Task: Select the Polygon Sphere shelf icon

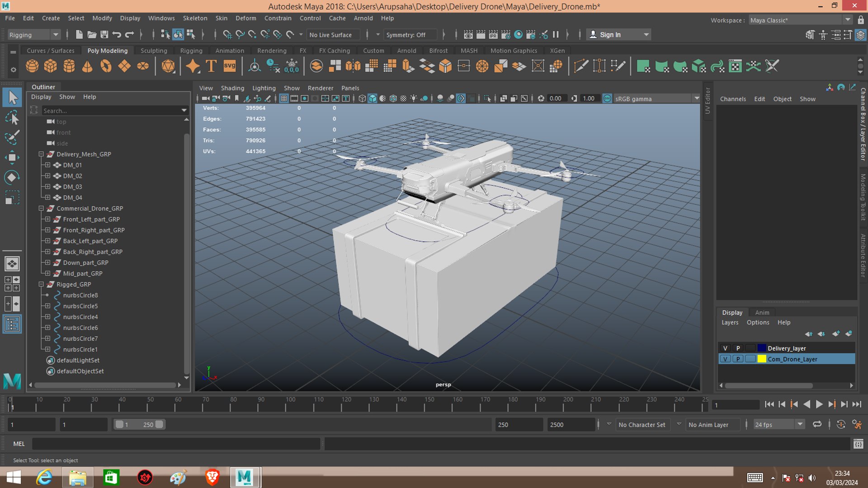Action: tap(32, 66)
